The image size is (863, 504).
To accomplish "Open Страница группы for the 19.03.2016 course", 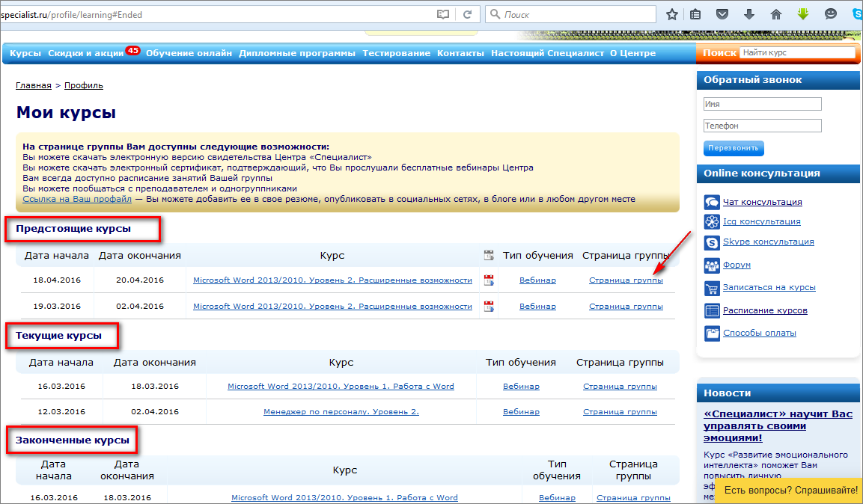I will [x=626, y=306].
